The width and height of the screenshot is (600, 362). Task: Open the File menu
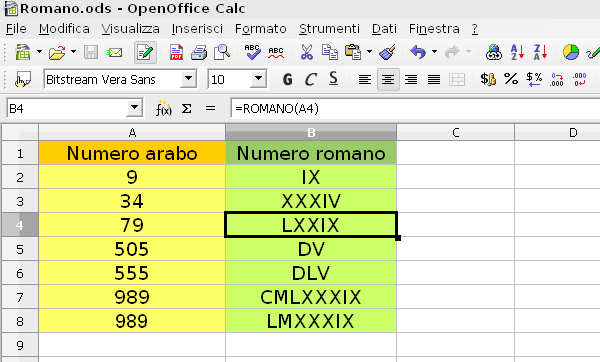(16, 29)
